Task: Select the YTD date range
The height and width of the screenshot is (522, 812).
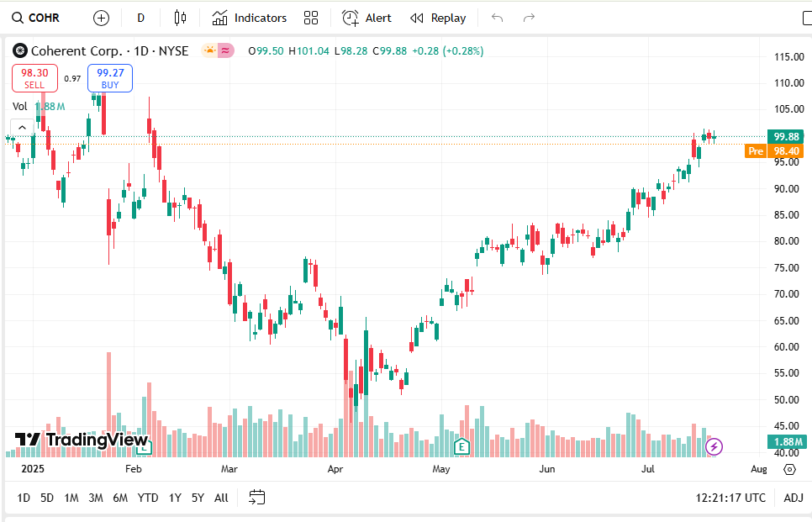Action: [x=148, y=498]
